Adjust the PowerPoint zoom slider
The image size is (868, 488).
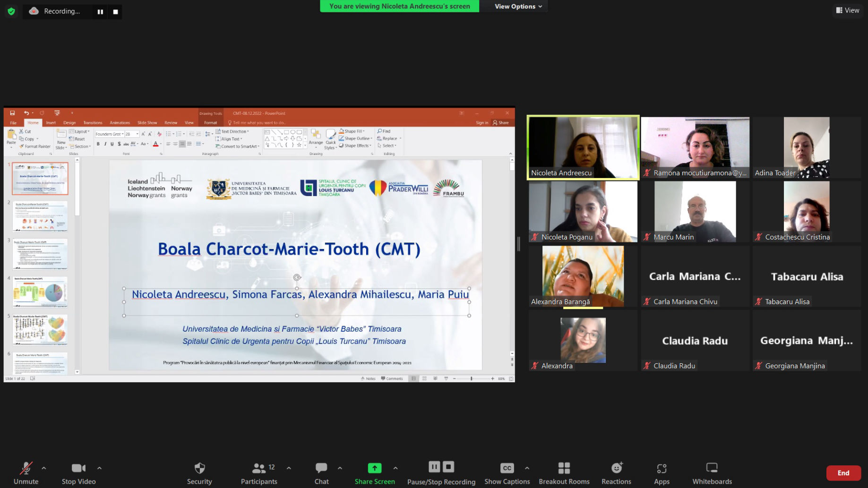pos(472,378)
